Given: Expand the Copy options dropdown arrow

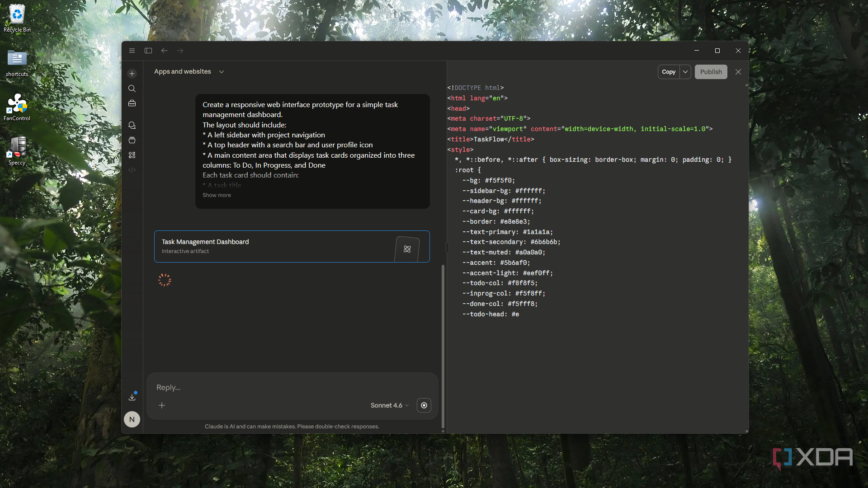Looking at the screenshot, I should pyautogui.click(x=685, y=72).
